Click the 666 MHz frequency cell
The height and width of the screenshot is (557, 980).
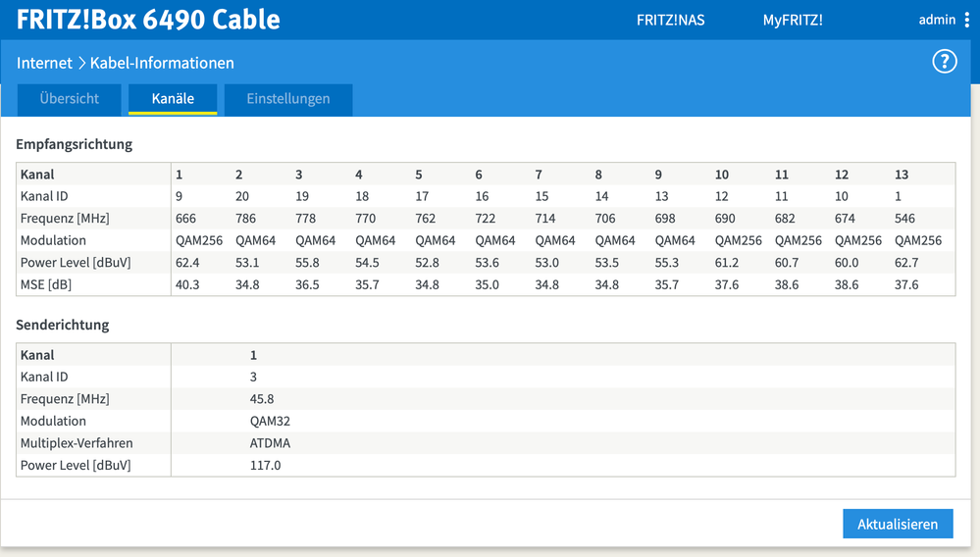pyautogui.click(x=186, y=219)
